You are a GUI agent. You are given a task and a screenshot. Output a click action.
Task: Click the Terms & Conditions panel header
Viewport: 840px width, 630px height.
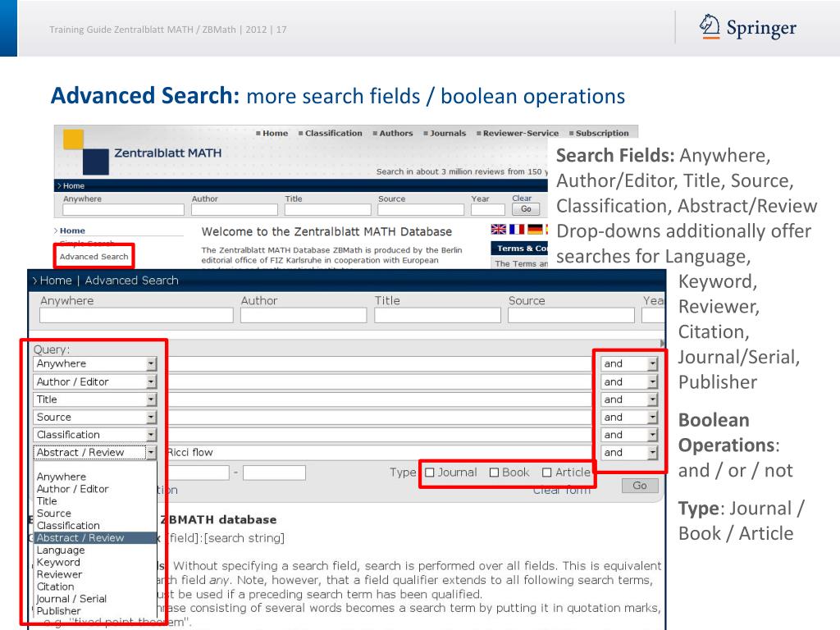click(x=519, y=248)
